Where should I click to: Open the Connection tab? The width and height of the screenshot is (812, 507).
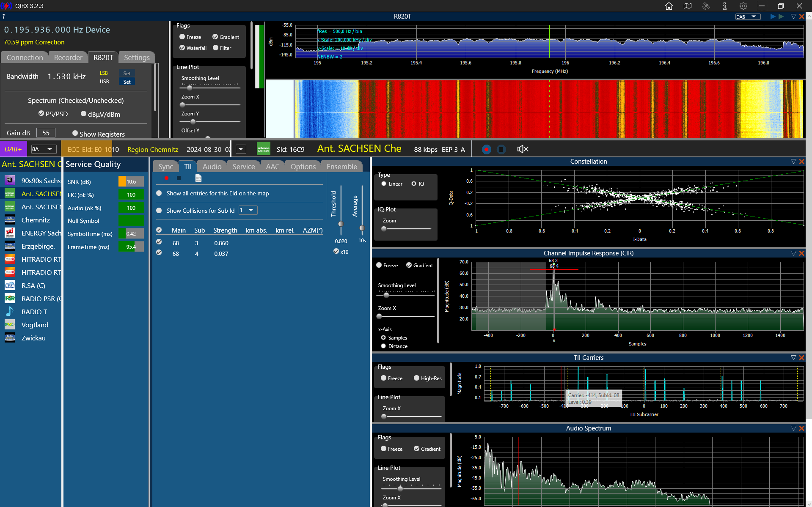click(25, 58)
